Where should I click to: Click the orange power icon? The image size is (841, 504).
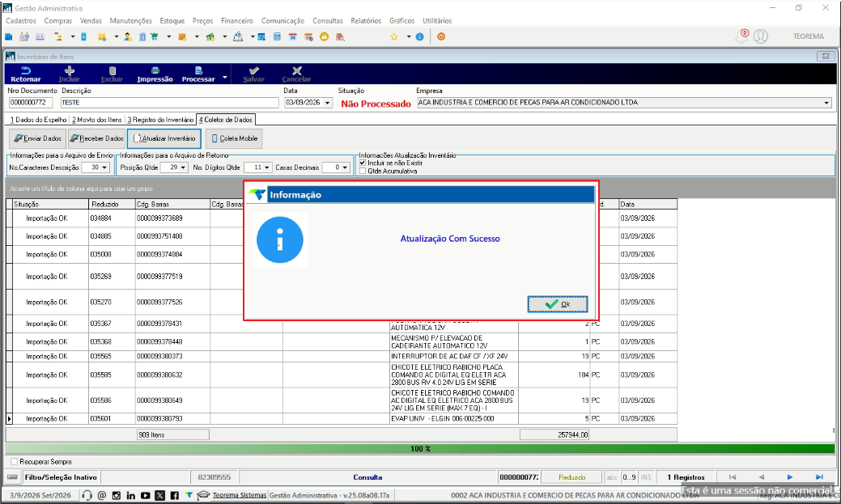click(x=441, y=37)
